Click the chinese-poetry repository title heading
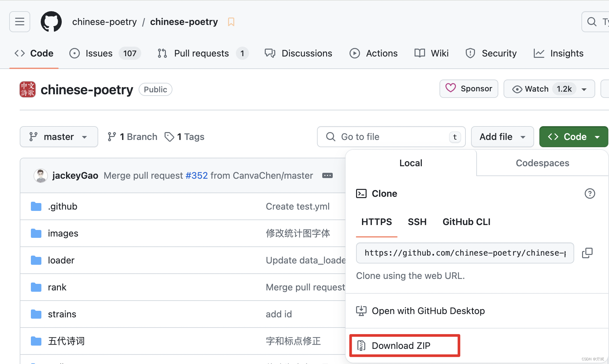The height and width of the screenshot is (364, 609). 87,89
